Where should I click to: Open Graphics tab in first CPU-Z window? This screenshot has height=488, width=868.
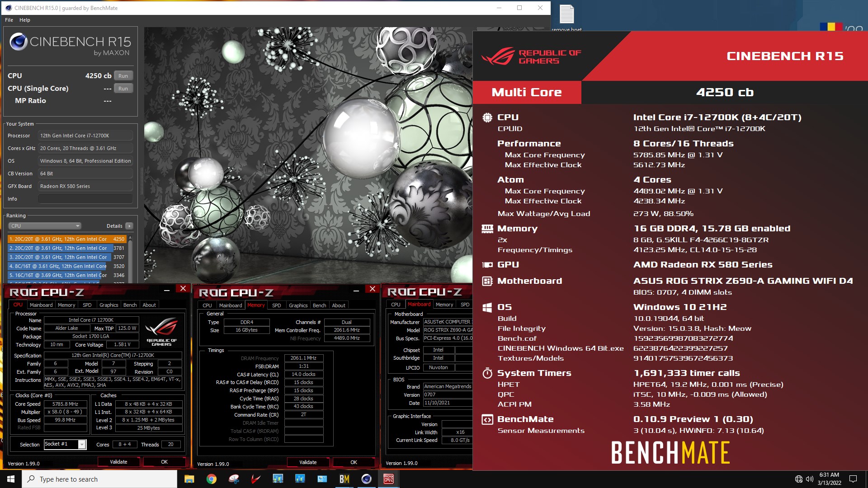[108, 305]
